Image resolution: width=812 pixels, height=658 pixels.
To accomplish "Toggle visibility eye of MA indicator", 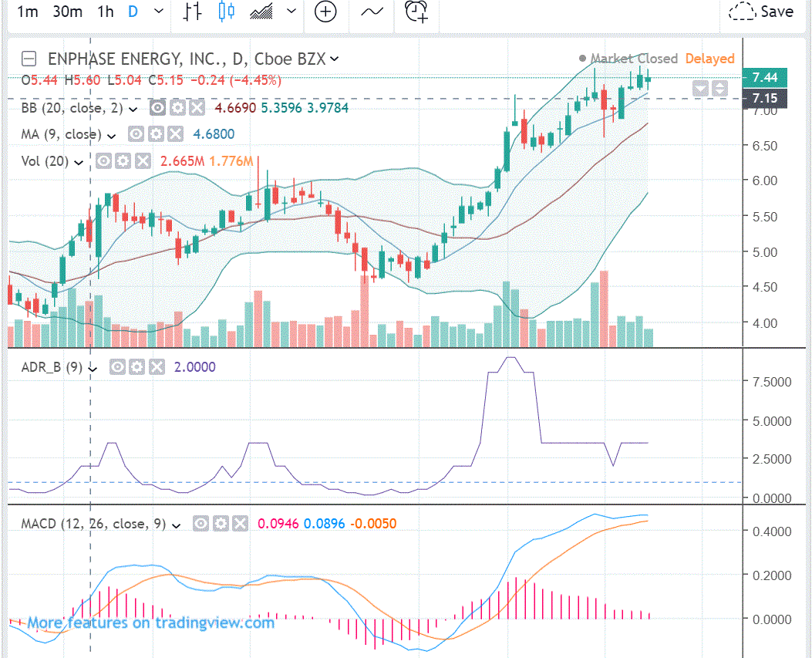I will (x=136, y=134).
